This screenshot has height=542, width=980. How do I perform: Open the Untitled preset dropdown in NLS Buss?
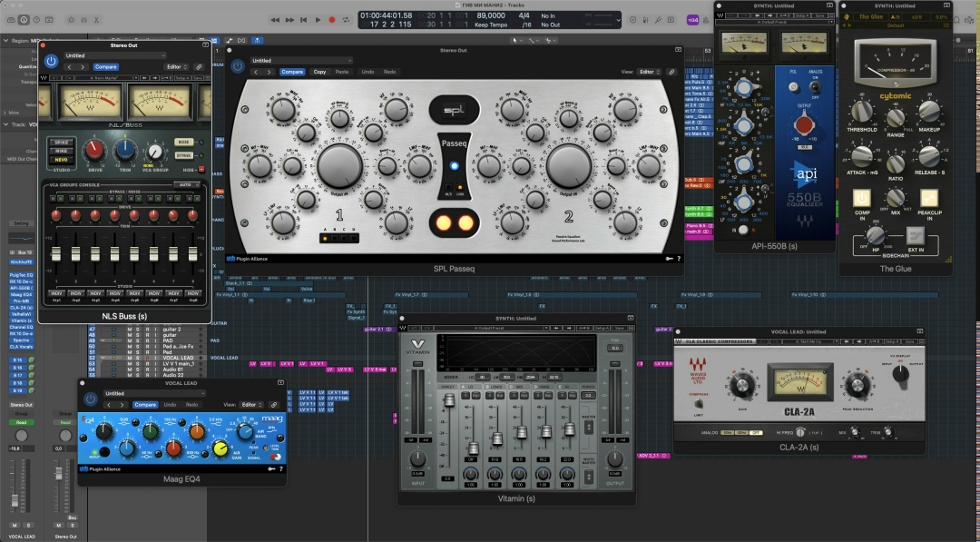click(114, 55)
